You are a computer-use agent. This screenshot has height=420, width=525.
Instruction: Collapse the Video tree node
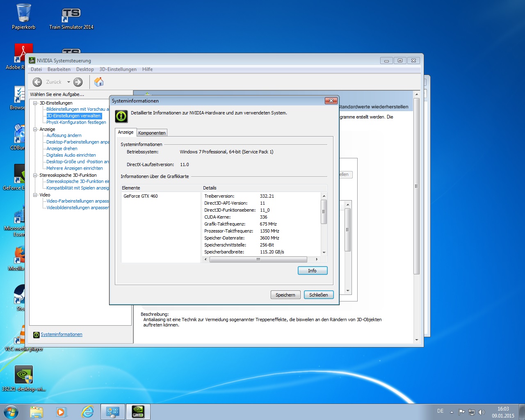tap(35, 195)
